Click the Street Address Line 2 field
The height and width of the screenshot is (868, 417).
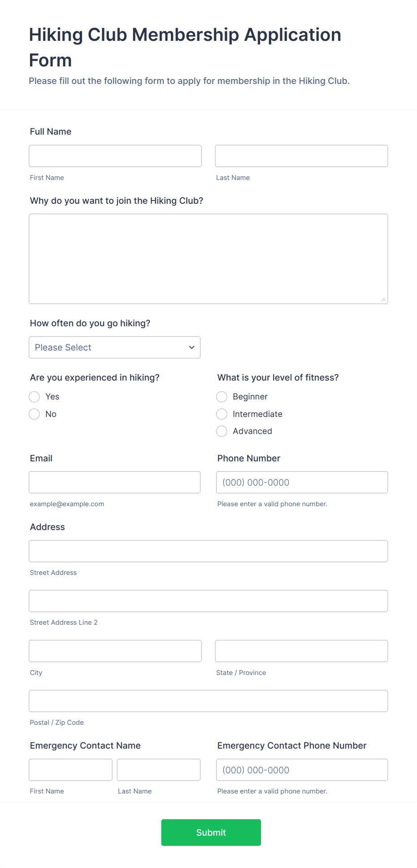tap(208, 601)
